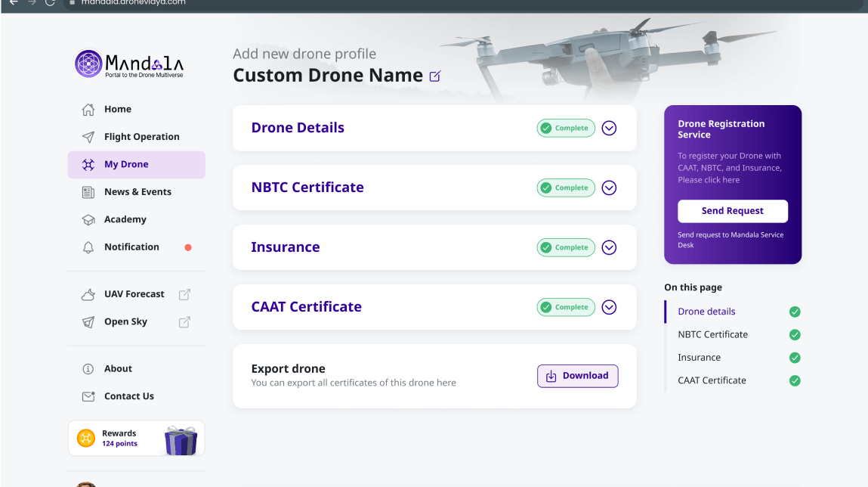868x487 pixels.
Task: Click the Complete badge on NBTC Certificate
Action: (x=566, y=188)
